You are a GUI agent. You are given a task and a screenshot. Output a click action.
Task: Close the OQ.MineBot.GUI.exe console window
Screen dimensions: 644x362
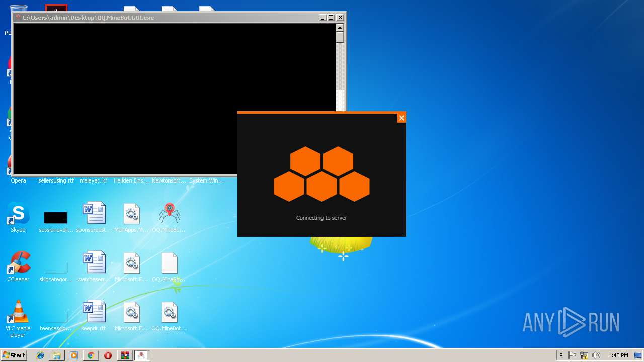click(340, 18)
